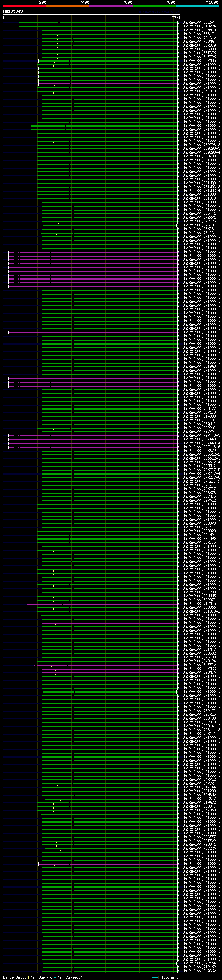222x980 pixels.
Task: Select the UniRef100_Q7ZYL7 label
Action: click(199, 527)
